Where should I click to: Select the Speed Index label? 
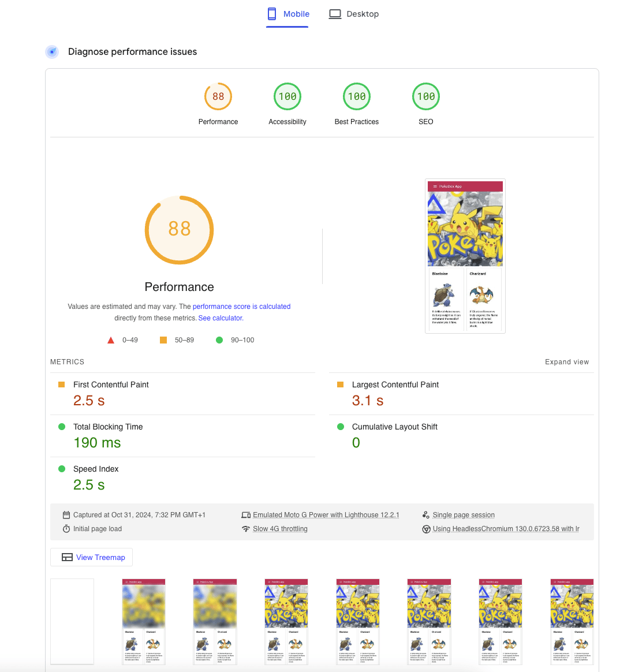(96, 469)
